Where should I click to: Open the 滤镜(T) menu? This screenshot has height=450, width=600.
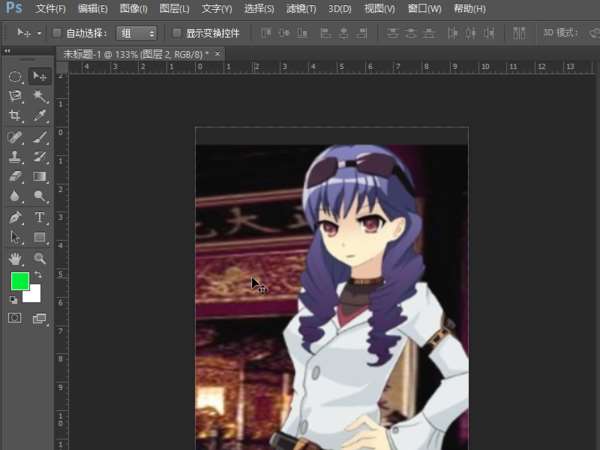[x=301, y=8]
